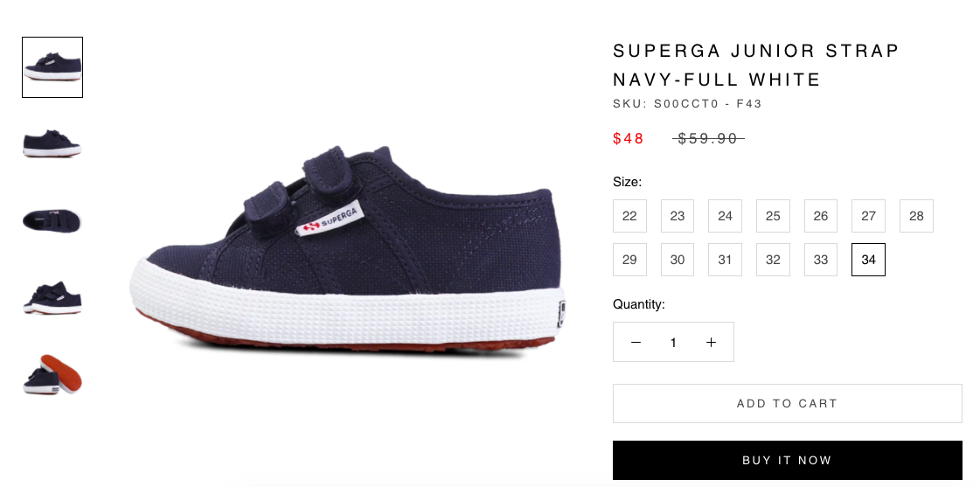
Task: Show the first side-view thumbnail
Action: [52, 67]
